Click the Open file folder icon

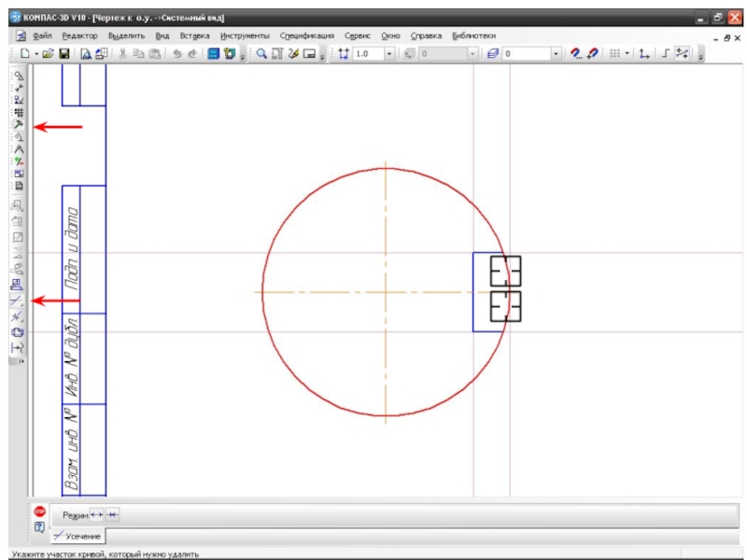point(48,55)
